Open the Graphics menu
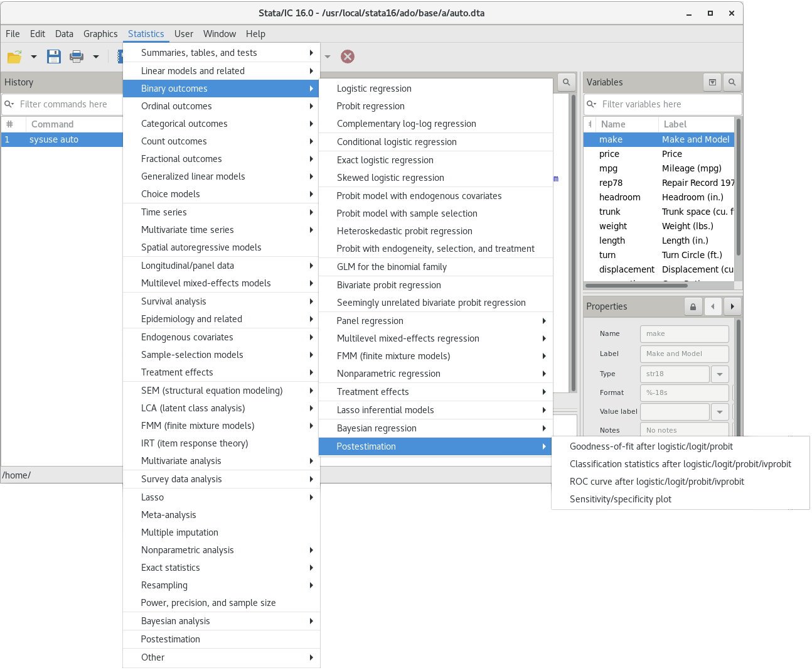This screenshot has width=812, height=670. click(100, 34)
